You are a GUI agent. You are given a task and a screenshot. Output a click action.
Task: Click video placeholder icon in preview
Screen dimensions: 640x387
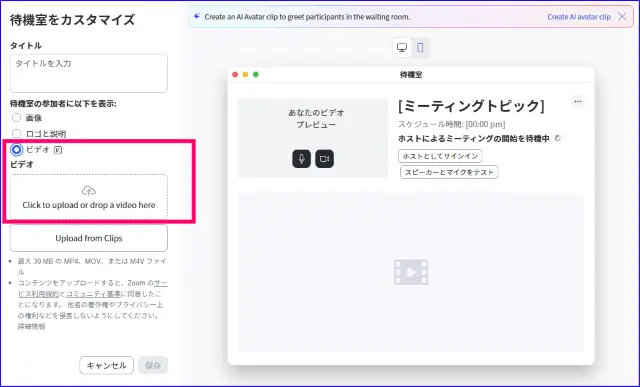click(x=411, y=272)
